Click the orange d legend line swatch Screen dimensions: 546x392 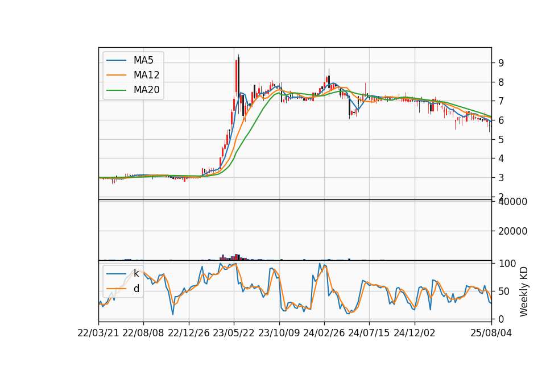116,289
